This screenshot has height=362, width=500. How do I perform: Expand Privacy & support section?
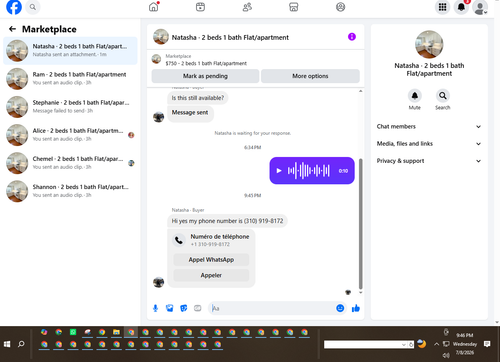[x=429, y=161]
